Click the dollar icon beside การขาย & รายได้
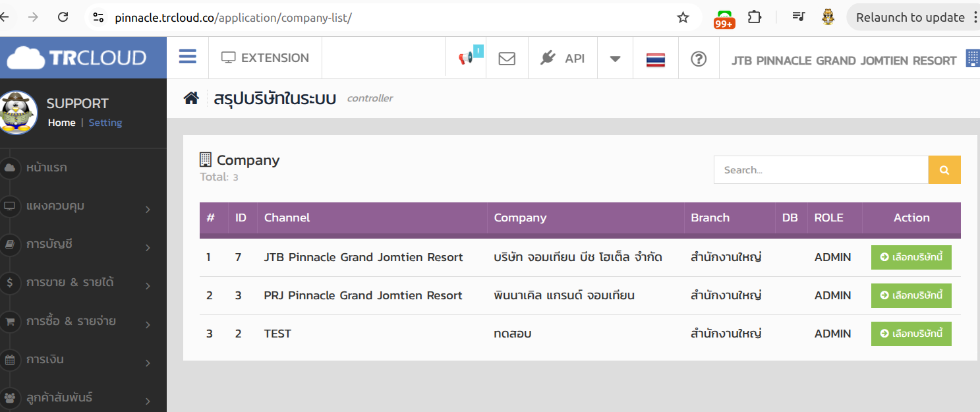This screenshot has height=412, width=980. (x=10, y=283)
